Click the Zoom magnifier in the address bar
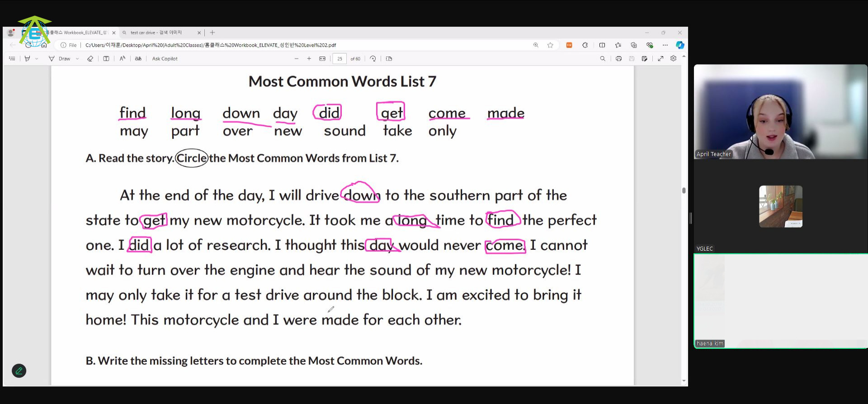The height and width of the screenshot is (404, 868). 536,45
